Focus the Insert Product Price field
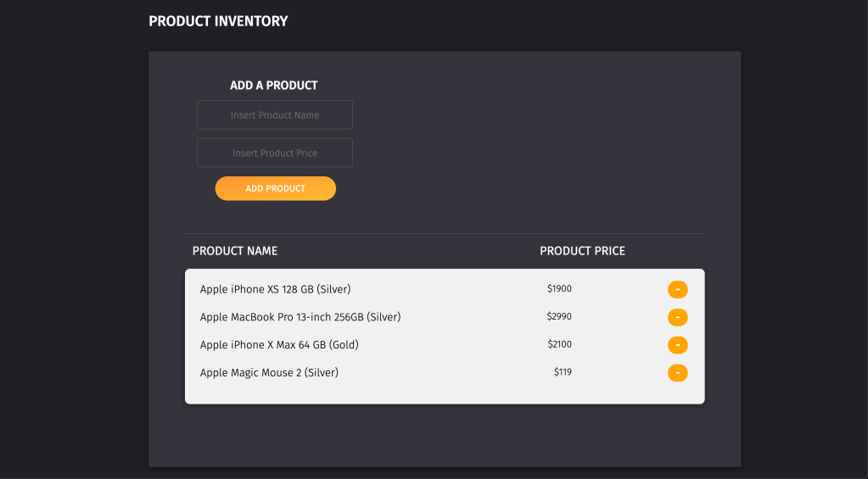Screen dimensions: 868x479 click(x=275, y=153)
